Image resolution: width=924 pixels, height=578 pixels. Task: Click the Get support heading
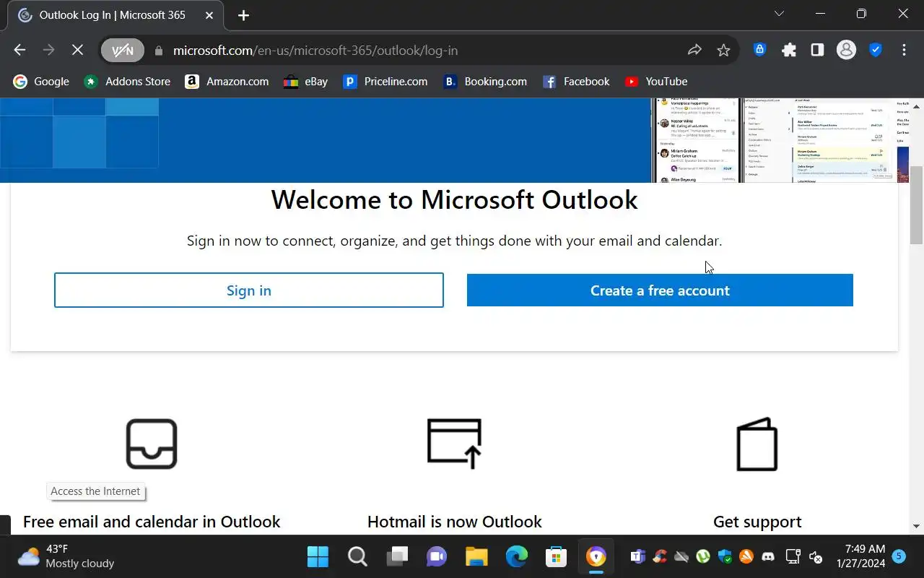(757, 522)
